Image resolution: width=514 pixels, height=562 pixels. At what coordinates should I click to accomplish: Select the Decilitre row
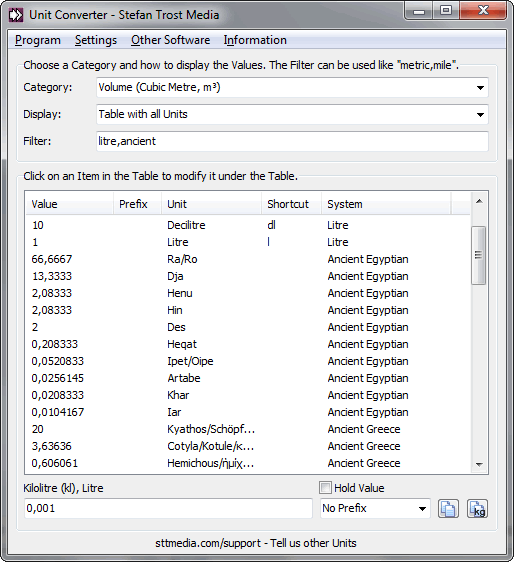click(x=248, y=225)
